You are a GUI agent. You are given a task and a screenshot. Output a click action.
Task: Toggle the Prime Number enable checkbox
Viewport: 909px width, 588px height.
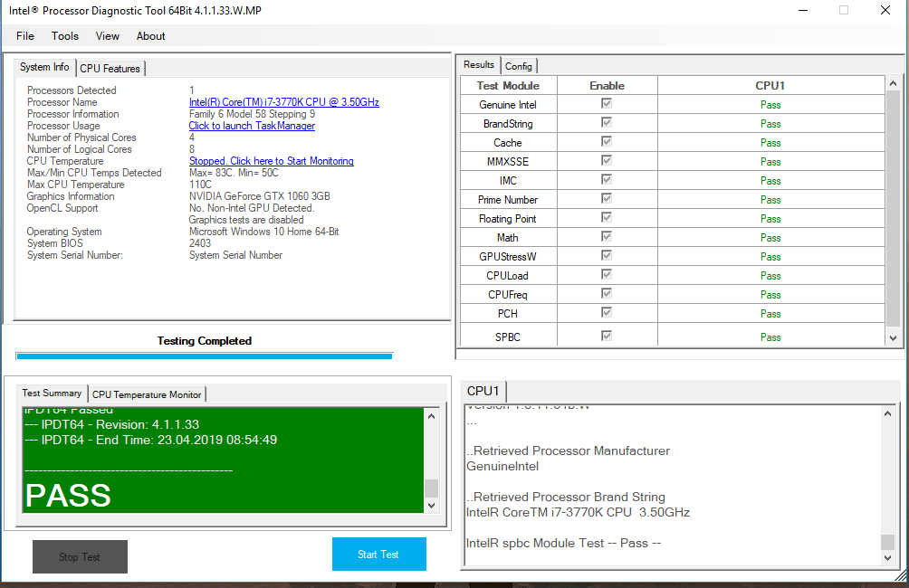607,198
